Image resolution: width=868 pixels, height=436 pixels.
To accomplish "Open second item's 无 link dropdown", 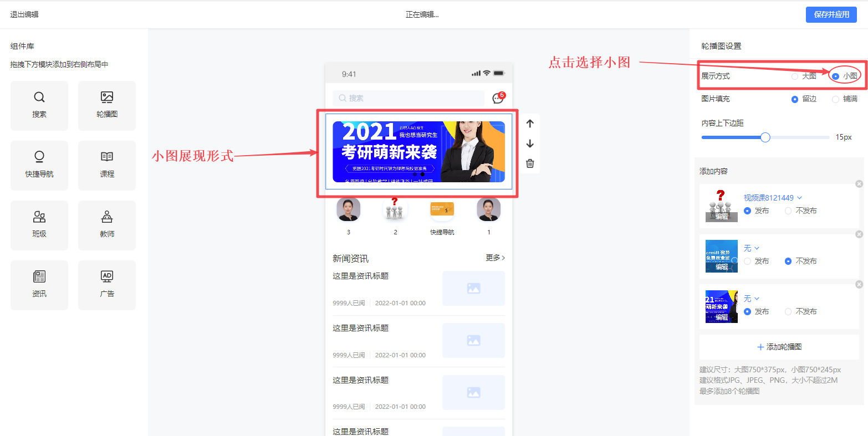I will pyautogui.click(x=752, y=248).
